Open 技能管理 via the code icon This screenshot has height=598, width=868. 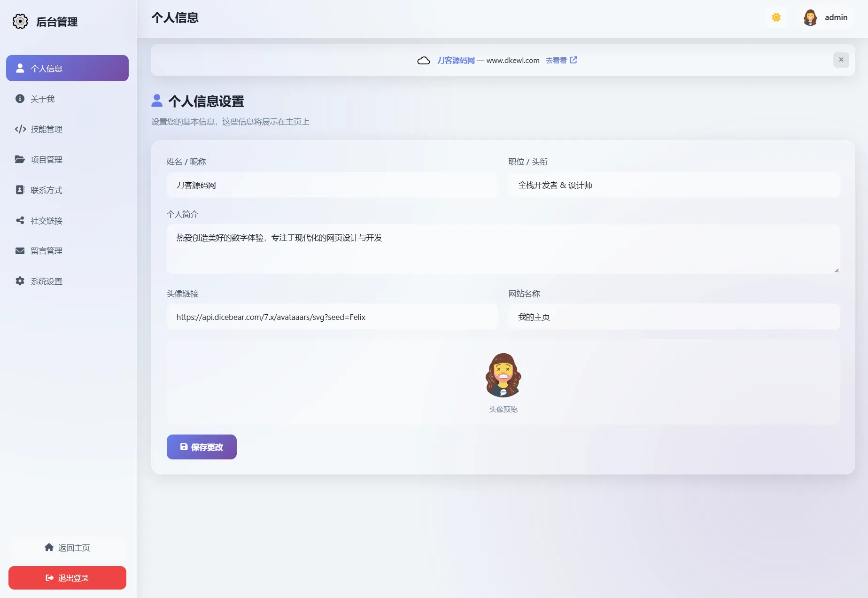pyautogui.click(x=20, y=129)
